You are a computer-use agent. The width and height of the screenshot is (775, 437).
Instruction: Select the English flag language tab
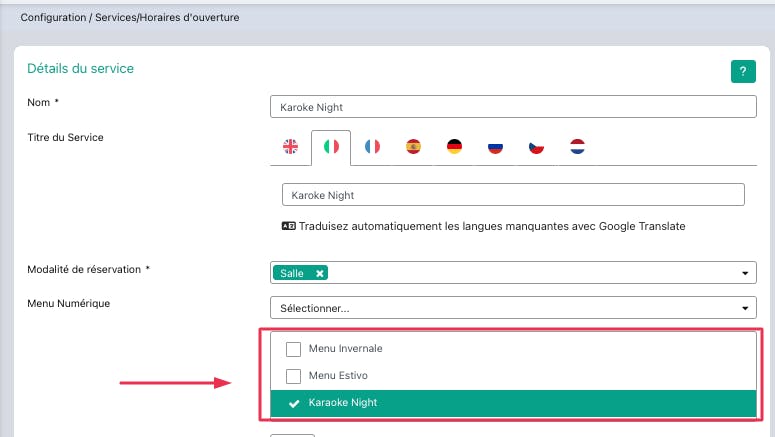tap(291, 146)
